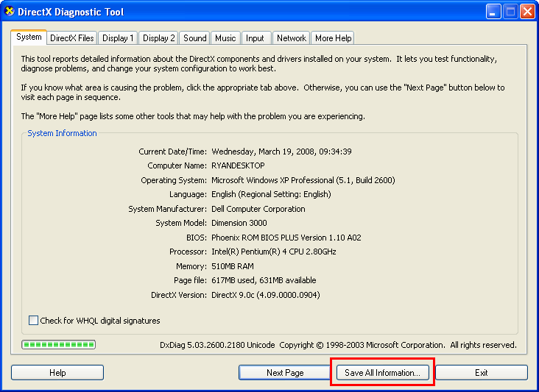Click the DirectX icon in title bar
This screenshot has width=539, height=392.
(10, 11)
